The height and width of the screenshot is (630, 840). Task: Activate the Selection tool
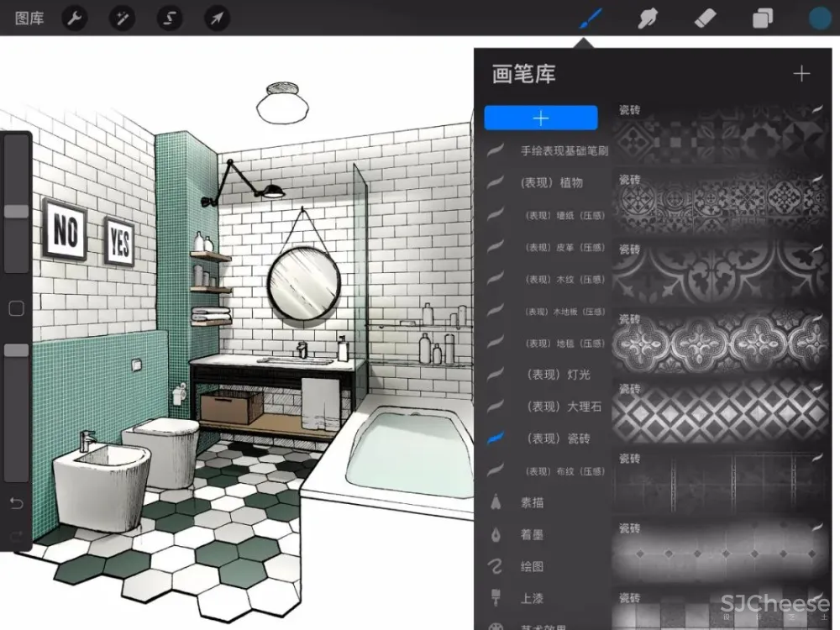click(170, 18)
